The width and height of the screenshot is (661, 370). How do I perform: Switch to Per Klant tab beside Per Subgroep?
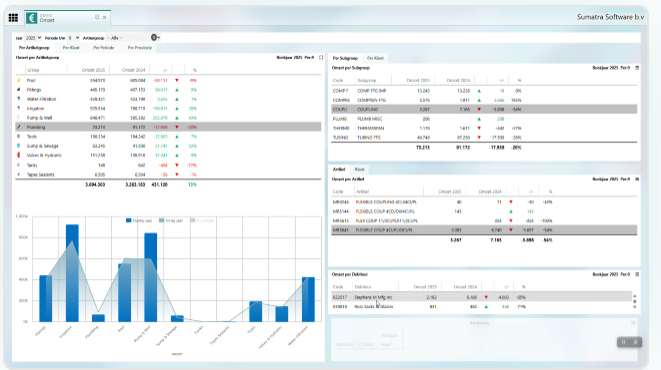pos(375,58)
